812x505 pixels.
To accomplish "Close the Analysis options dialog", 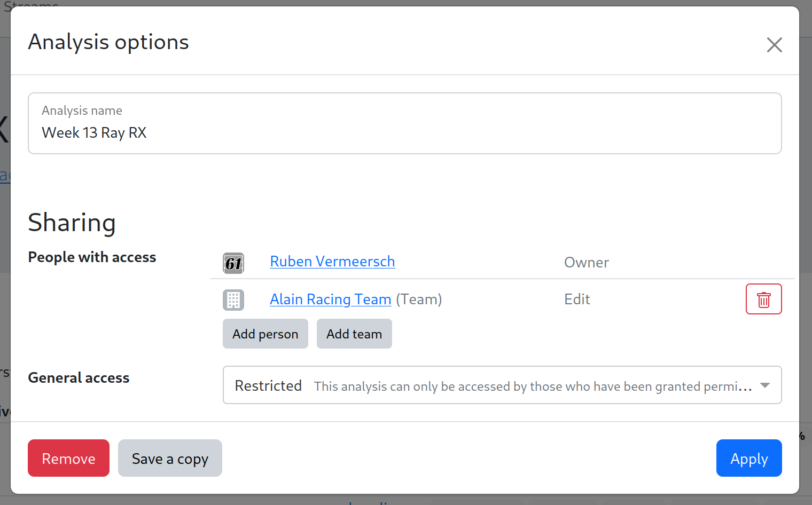I will [x=774, y=45].
